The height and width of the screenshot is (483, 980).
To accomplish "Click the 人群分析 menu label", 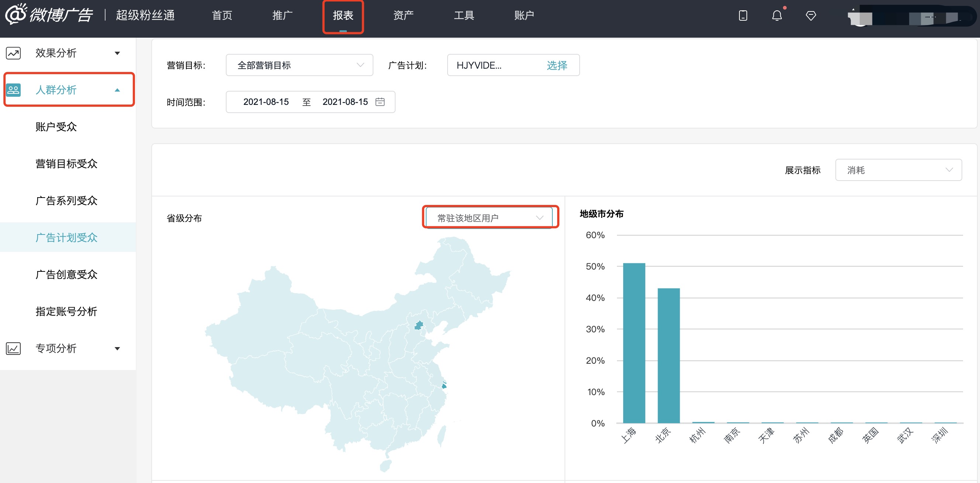I will click(x=56, y=90).
